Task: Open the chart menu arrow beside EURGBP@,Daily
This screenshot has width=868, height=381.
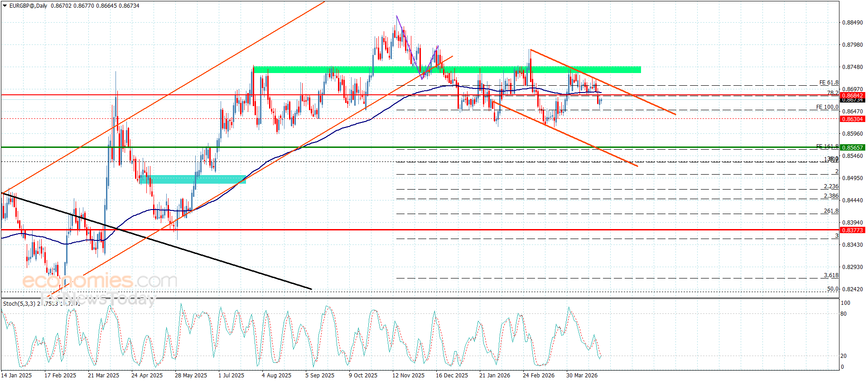Action: 5,6
